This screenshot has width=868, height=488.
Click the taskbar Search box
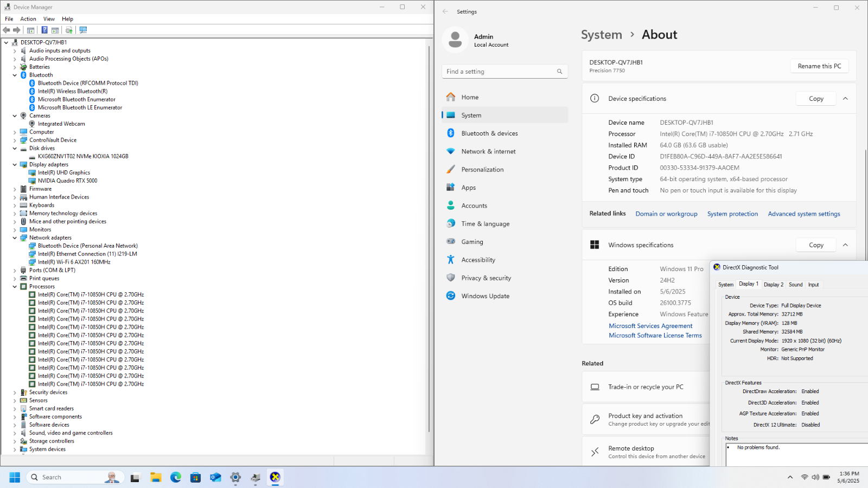[x=75, y=477]
